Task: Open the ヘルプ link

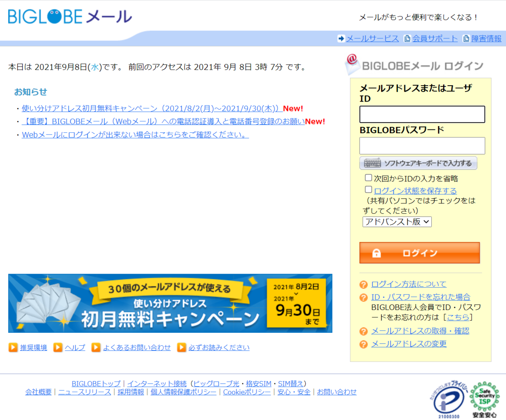Action: (x=75, y=347)
